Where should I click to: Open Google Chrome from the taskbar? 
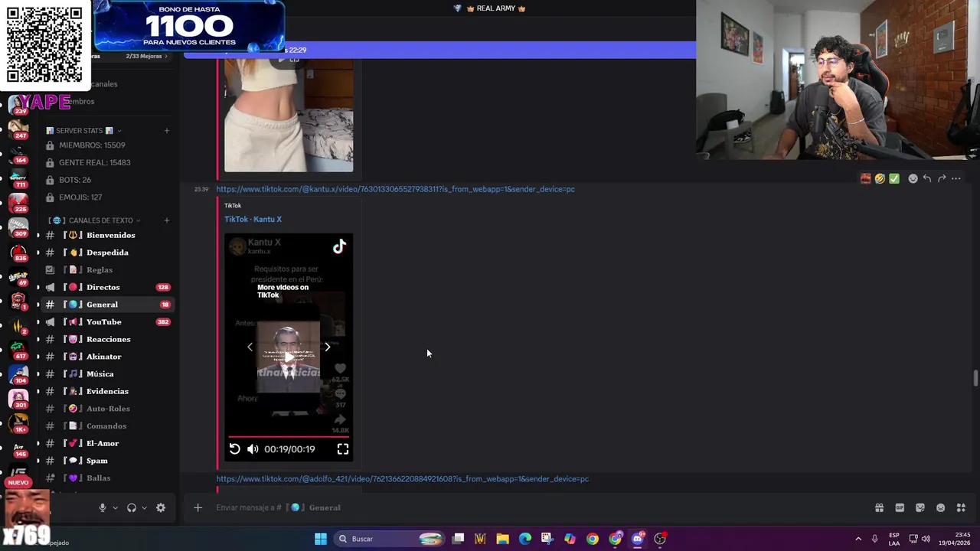[593, 539]
